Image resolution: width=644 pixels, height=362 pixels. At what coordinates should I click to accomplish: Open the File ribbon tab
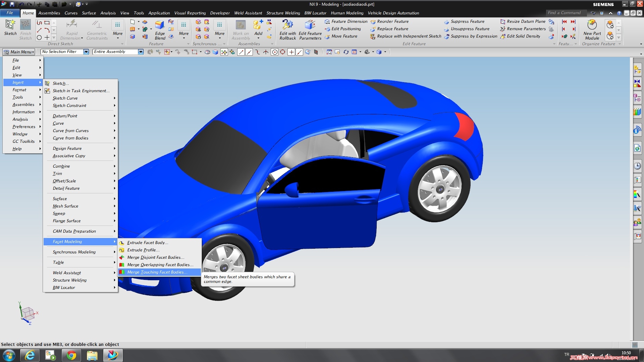(x=10, y=13)
